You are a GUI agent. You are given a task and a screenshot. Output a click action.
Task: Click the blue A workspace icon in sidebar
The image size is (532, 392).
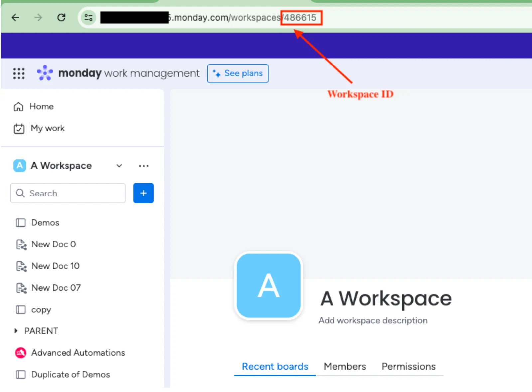pyautogui.click(x=20, y=165)
